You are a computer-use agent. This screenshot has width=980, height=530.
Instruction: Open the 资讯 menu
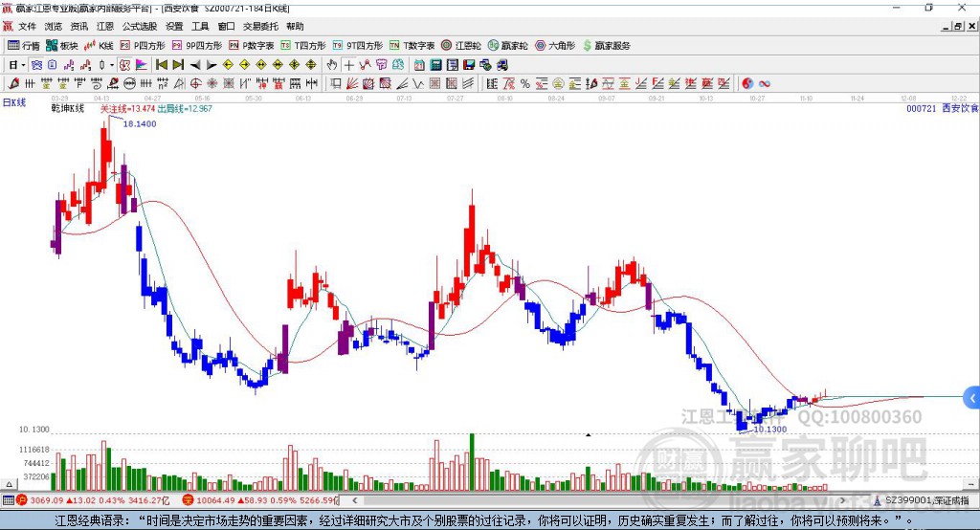click(78, 26)
